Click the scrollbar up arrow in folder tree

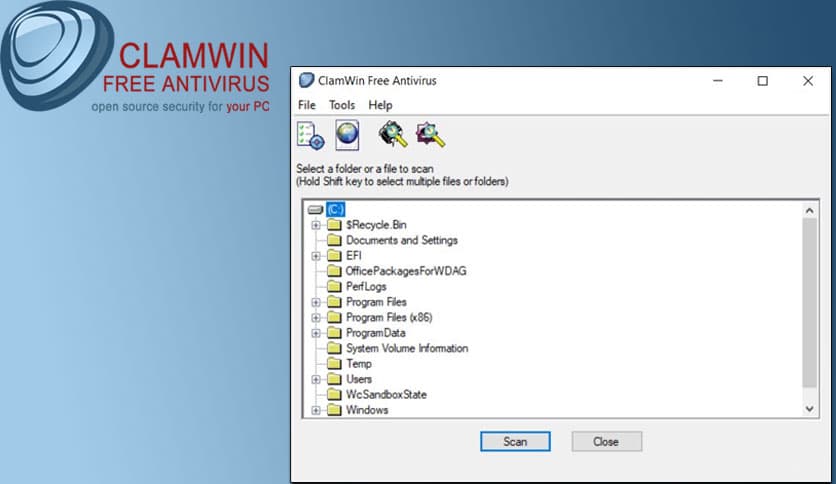coord(809,210)
